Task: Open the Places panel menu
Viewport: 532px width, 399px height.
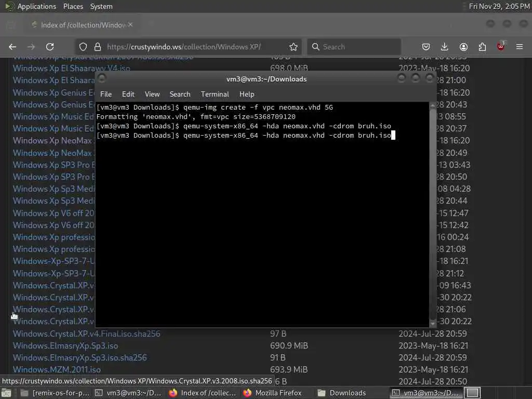Action: coord(73,6)
